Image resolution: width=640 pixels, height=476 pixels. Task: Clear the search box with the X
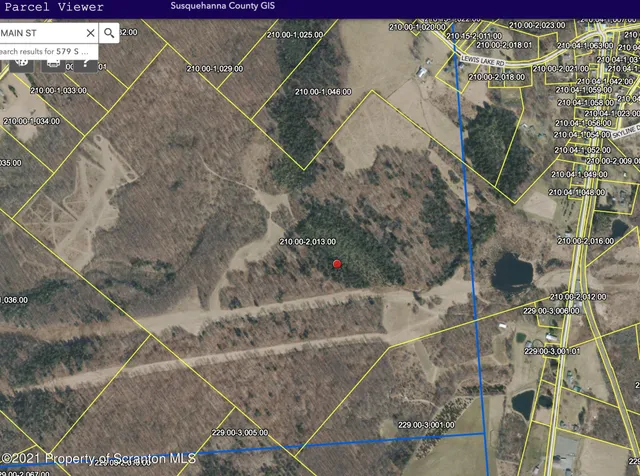tap(90, 33)
